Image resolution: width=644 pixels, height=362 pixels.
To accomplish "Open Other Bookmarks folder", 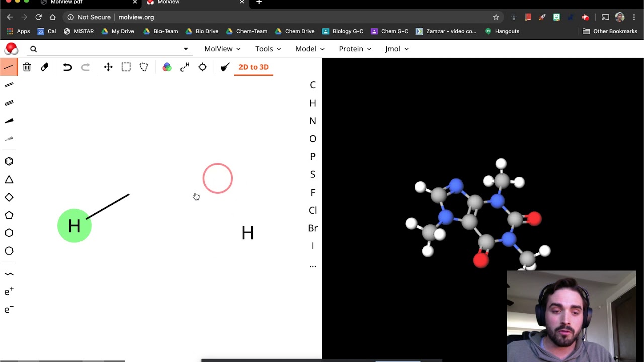I will (x=610, y=31).
